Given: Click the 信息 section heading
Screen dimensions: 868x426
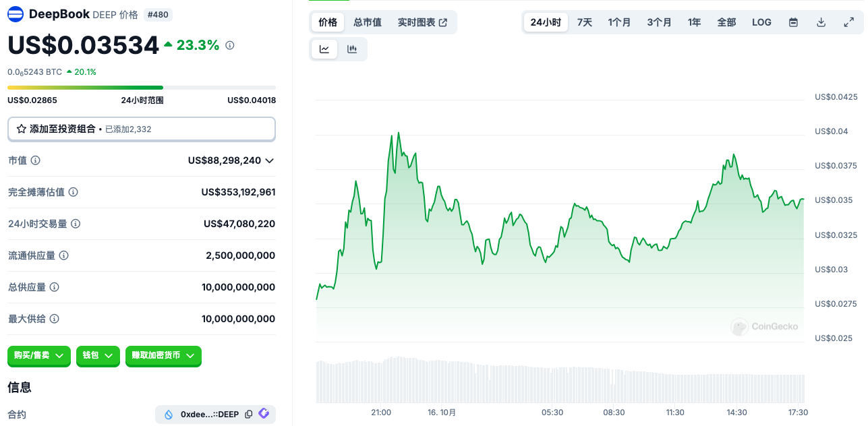Looking at the screenshot, I should 20,387.
